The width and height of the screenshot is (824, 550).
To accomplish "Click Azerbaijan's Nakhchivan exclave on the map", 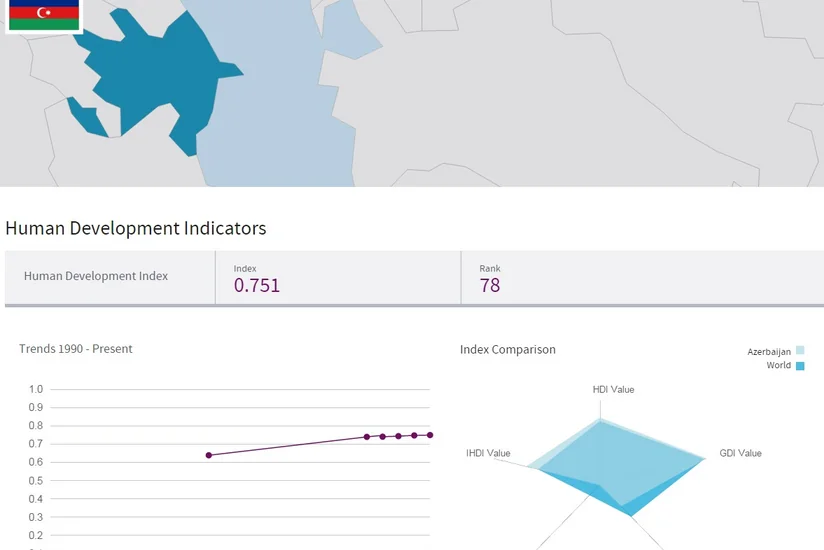I will (x=88, y=118).
